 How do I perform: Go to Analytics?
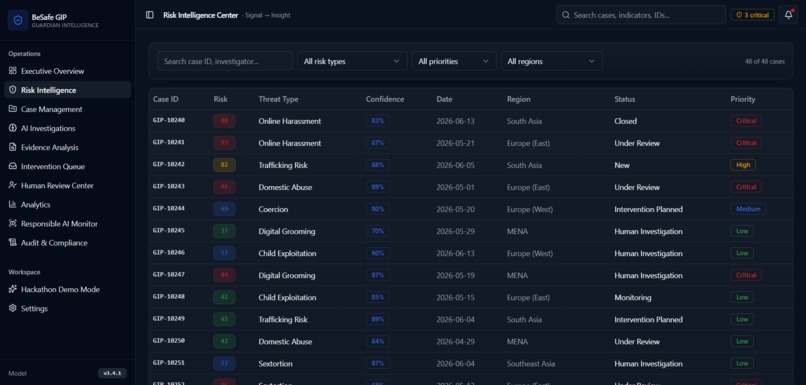point(67,204)
